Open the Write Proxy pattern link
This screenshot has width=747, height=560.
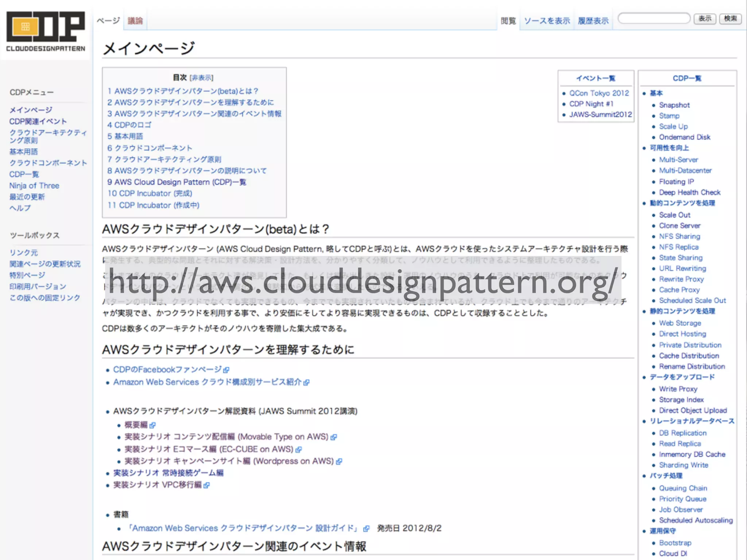(x=678, y=389)
